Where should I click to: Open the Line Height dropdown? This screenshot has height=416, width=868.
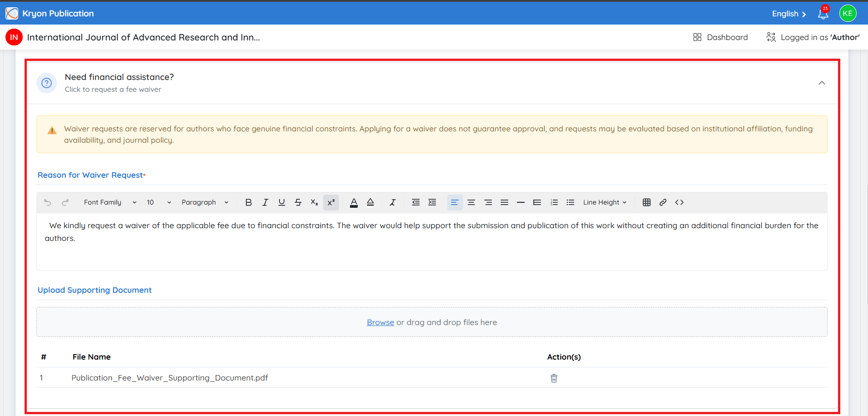click(605, 202)
